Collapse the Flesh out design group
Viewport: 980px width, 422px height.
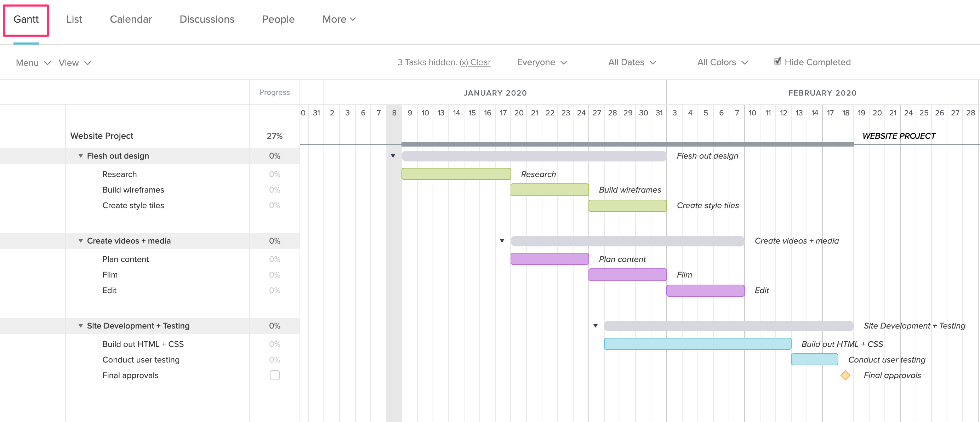[80, 156]
